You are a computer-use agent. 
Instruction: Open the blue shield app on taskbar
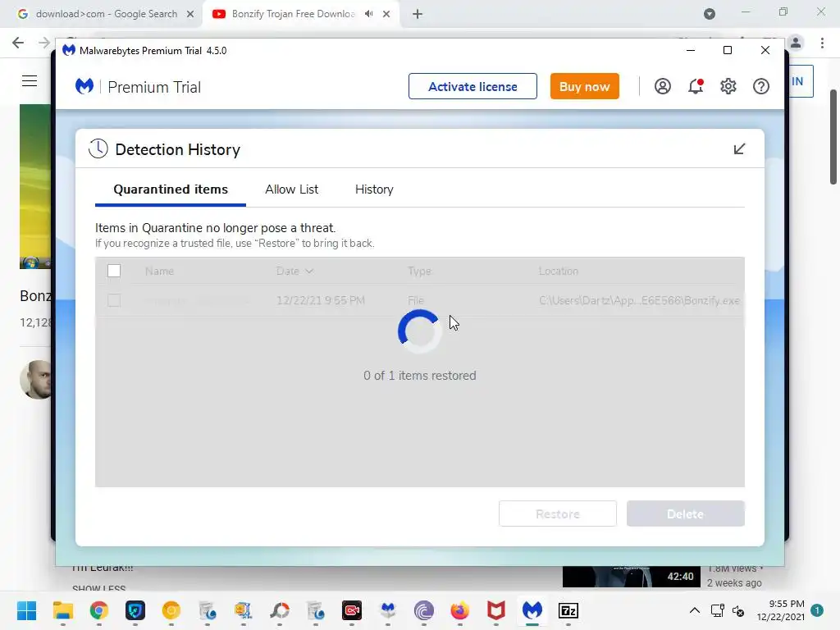135,610
